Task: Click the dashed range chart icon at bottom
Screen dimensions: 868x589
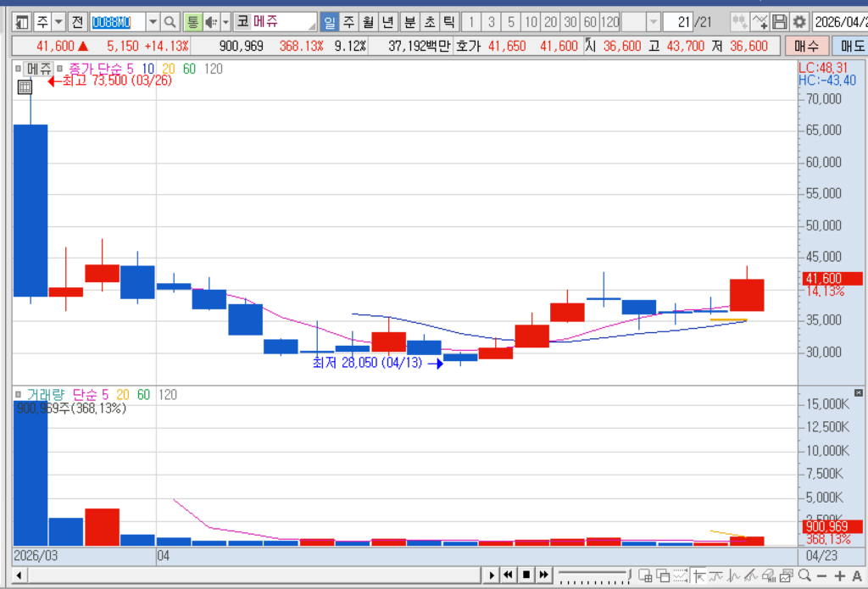Action: point(681,575)
